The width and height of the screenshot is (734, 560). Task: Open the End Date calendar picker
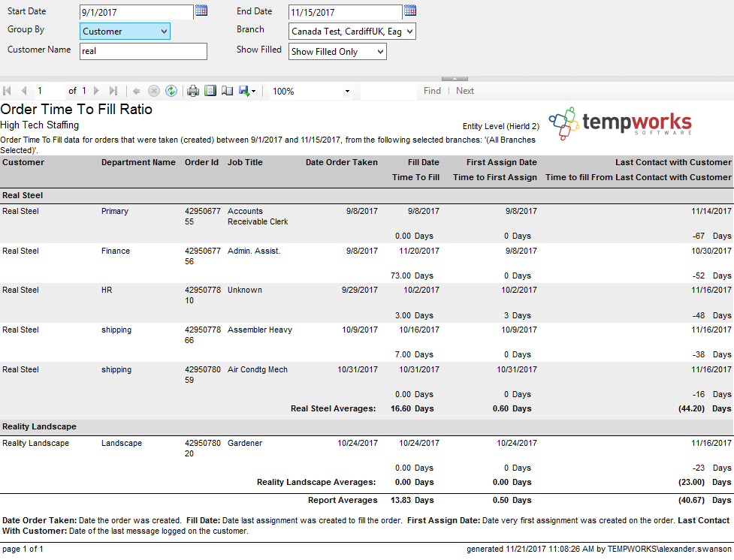tap(409, 11)
